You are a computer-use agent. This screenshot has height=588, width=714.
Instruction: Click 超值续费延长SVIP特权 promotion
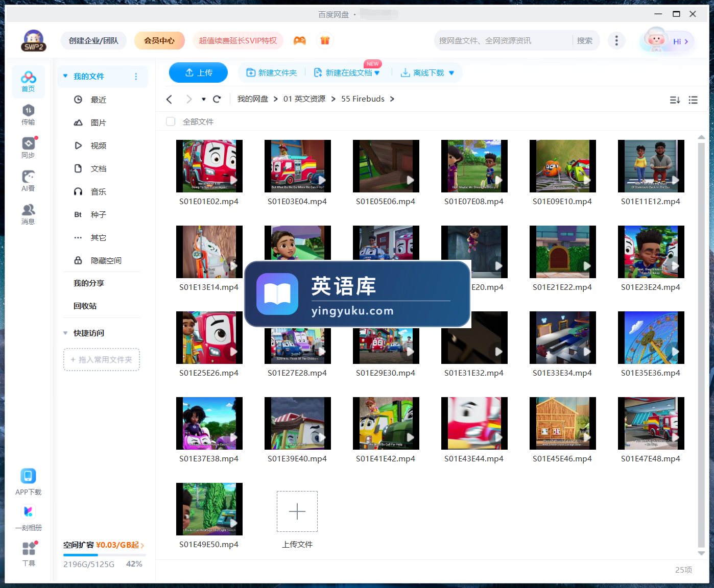tap(237, 40)
